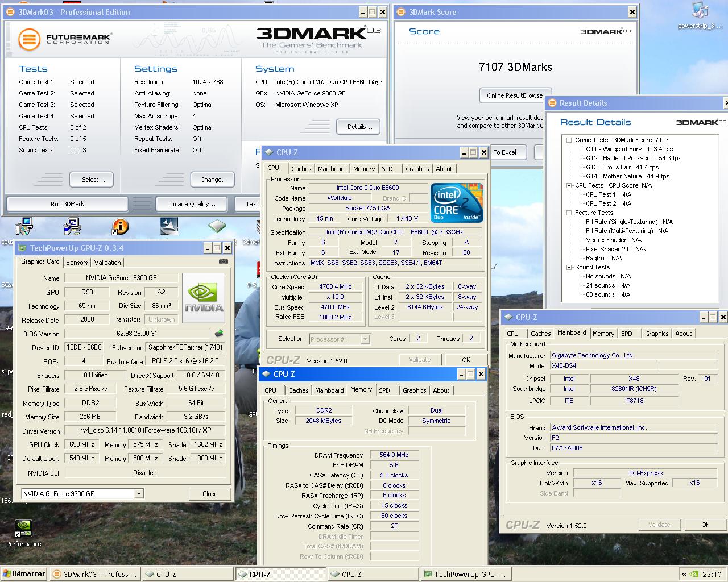The image size is (728, 582).
Task: Click the 3DMark Score window title icon
Action: pos(401,12)
